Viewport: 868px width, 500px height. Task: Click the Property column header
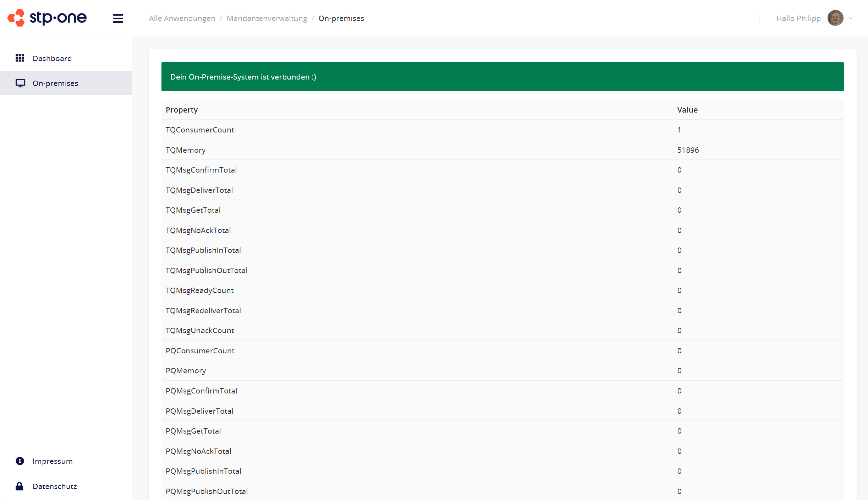pyautogui.click(x=182, y=110)
